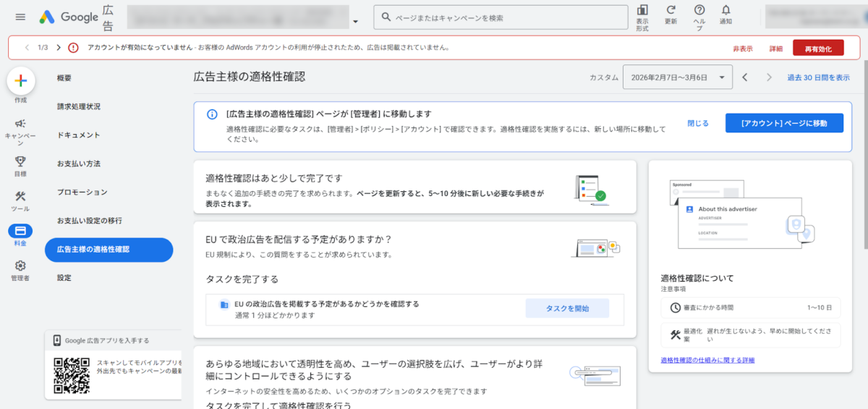
Task: Click the タスクを開始 button
Action: click(566, 308)
